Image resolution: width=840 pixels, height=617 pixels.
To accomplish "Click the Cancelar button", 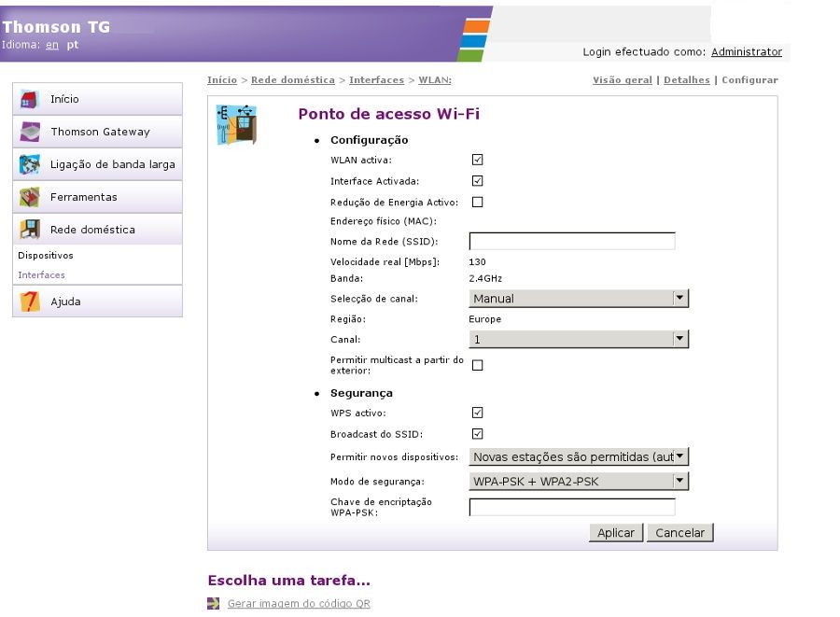I will pos(679,533).
